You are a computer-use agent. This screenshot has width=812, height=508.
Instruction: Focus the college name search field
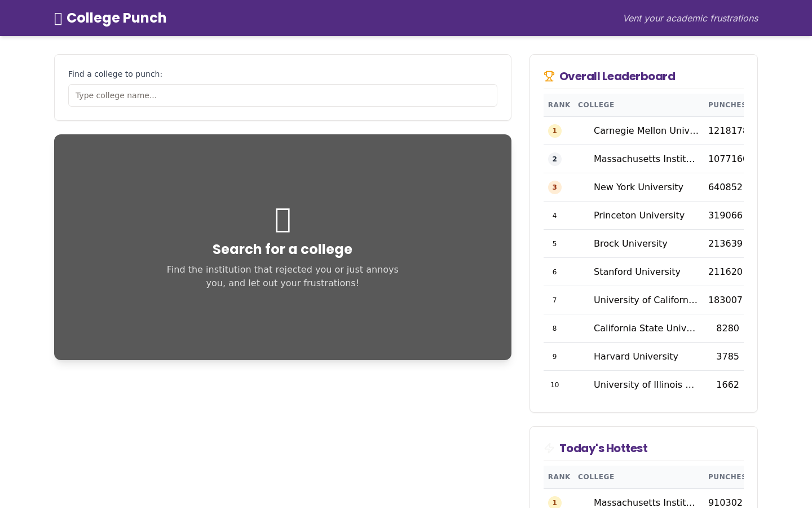pos(283,95)
